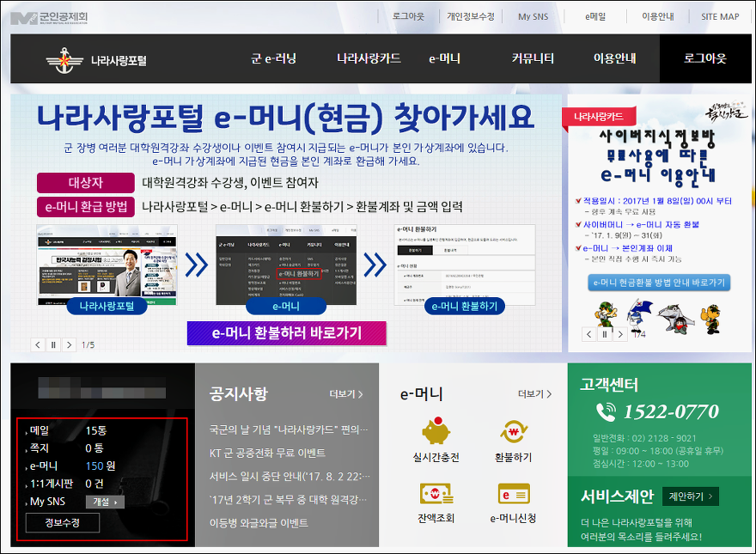Click the 군인공제회 logo at top left
The width and height of the screenshot is (756, 554).
click(x=49, y=18)
